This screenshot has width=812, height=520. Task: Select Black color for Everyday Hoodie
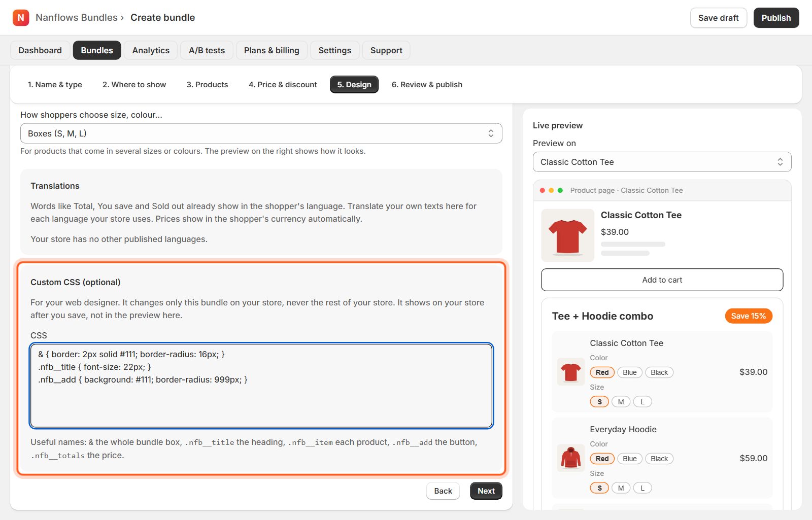(x=659, y=459)
